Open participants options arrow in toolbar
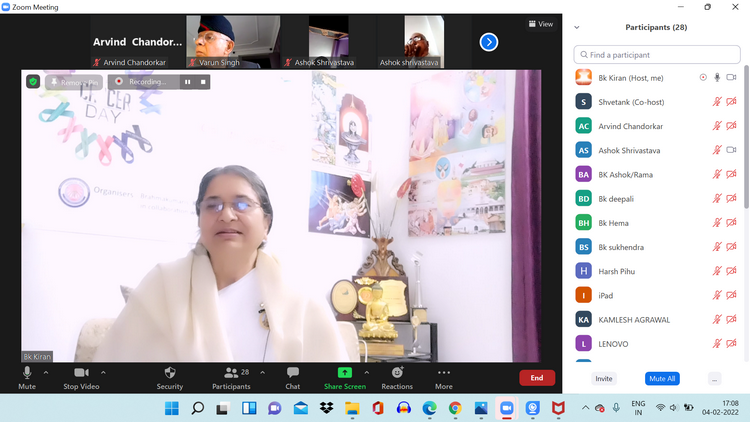The image size is (750, 422). point(263,372)
